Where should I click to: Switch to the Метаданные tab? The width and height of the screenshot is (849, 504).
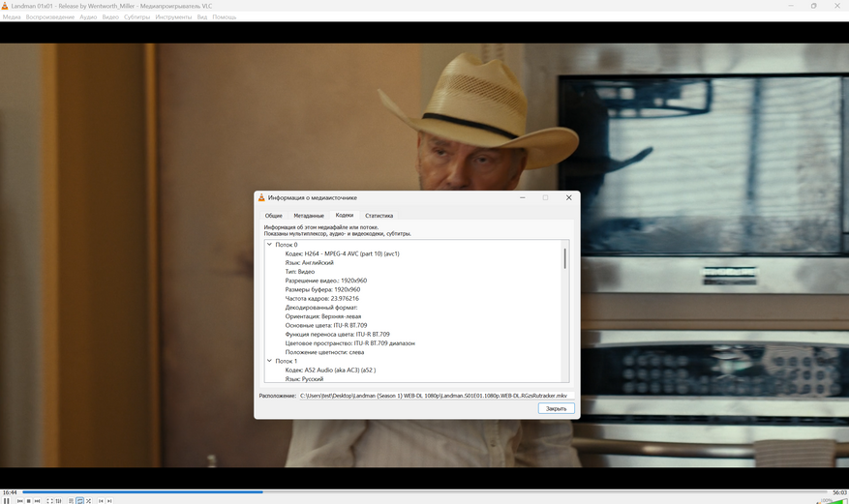pyautogui.click(x=309, y=216)
